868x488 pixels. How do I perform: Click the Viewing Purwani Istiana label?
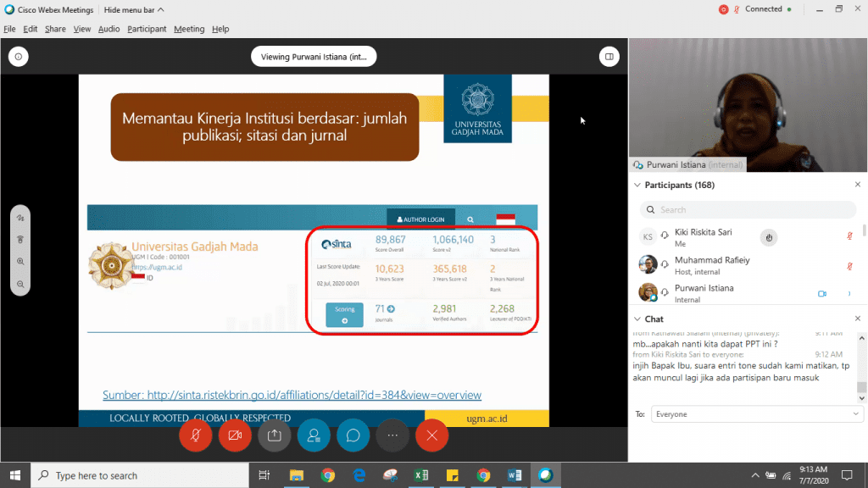[x=314, y=57]
